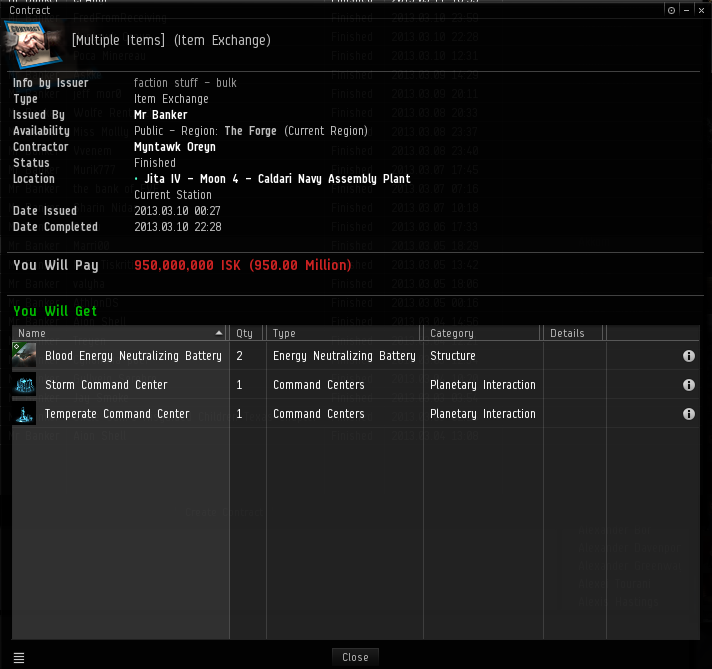Open info for Temperate Command Center
This screenshot has width=712, height=669.
point(688,414)
